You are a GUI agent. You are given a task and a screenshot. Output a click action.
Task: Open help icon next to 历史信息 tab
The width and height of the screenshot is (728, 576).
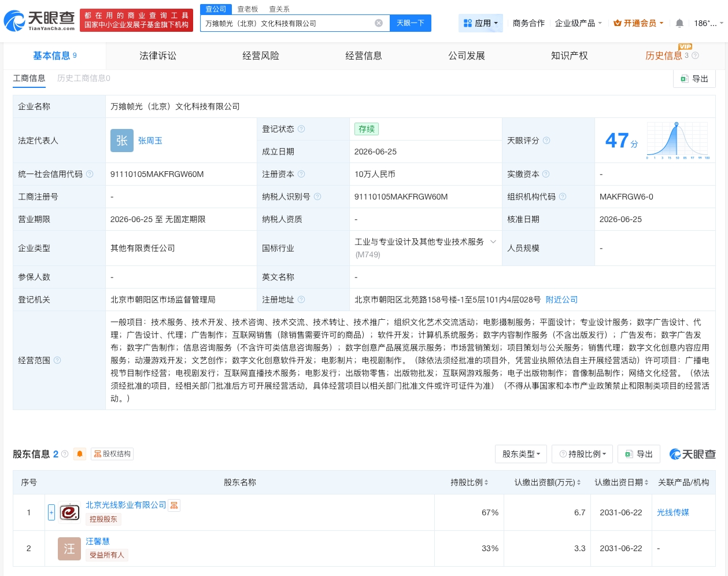point(695,56)
